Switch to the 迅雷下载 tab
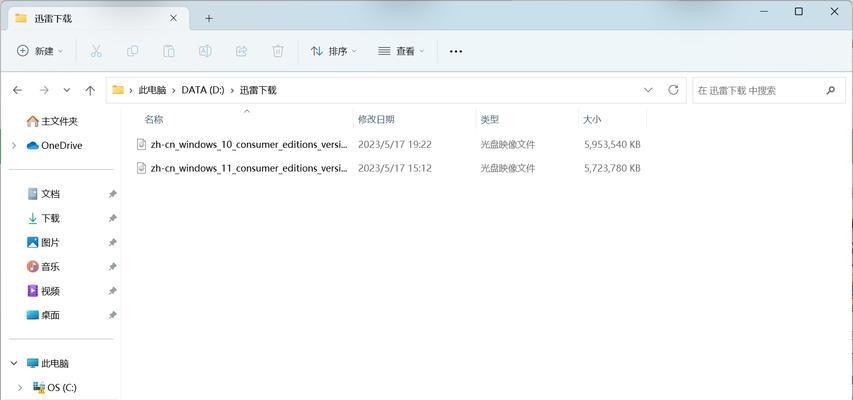 tap(98, 19)
